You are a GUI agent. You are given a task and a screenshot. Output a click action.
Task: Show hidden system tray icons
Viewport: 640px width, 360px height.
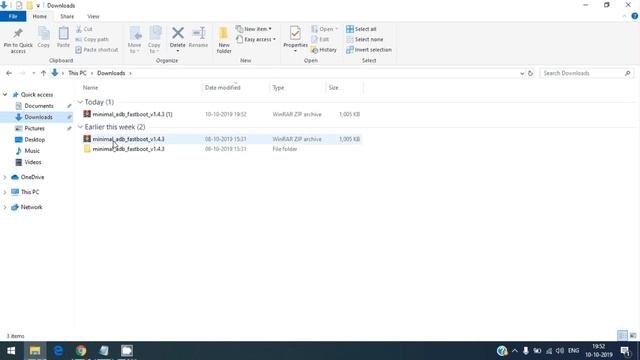pos(515,351)
